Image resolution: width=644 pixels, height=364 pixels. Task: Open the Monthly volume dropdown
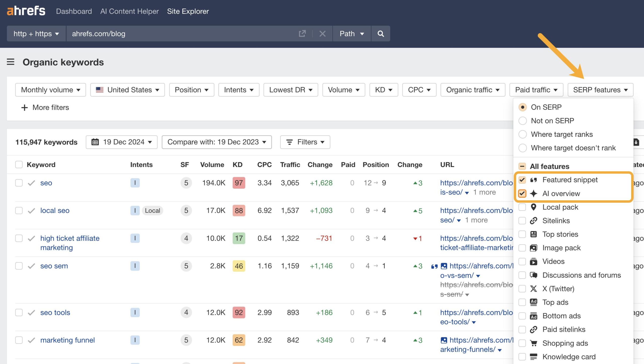51,90
